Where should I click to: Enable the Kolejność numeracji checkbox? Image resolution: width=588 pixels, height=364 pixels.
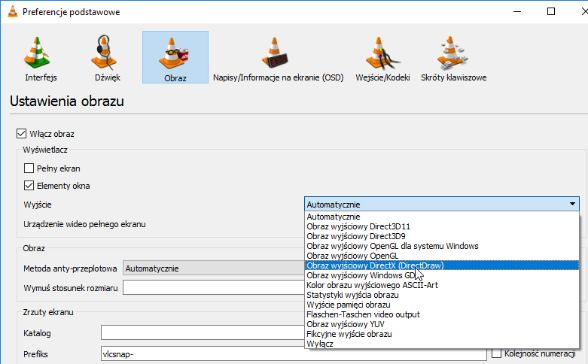point(496,353)
